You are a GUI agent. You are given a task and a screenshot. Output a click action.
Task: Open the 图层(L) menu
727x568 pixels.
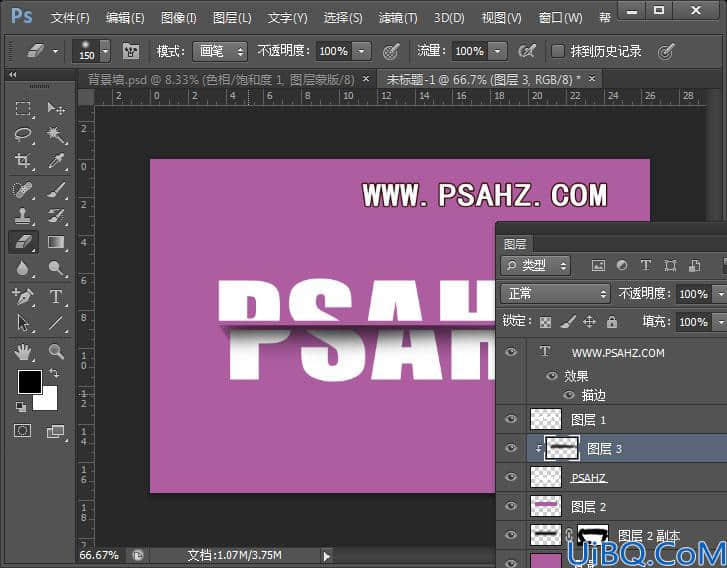(232, 18)
